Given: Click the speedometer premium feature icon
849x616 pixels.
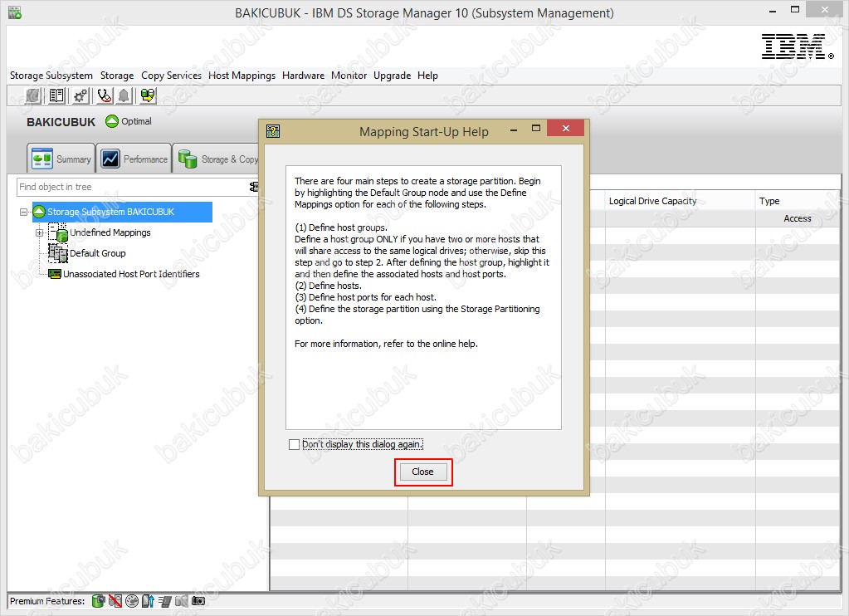Looking at the screenshot, I should (132, 601).
